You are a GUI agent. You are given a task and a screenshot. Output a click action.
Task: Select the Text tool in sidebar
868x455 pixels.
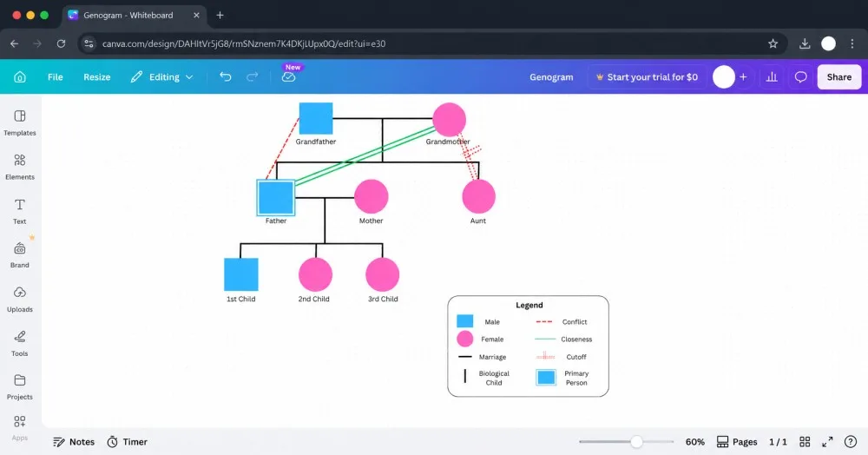click(20, 211)
